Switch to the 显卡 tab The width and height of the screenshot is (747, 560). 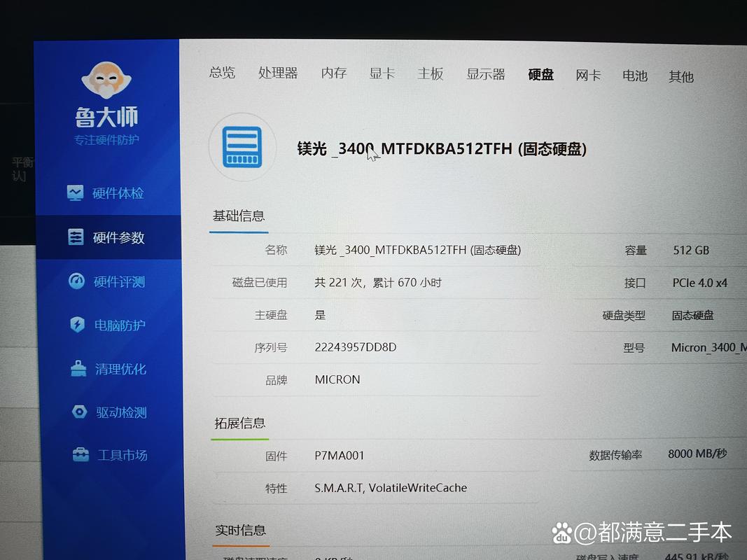click(x=382, y=73)
